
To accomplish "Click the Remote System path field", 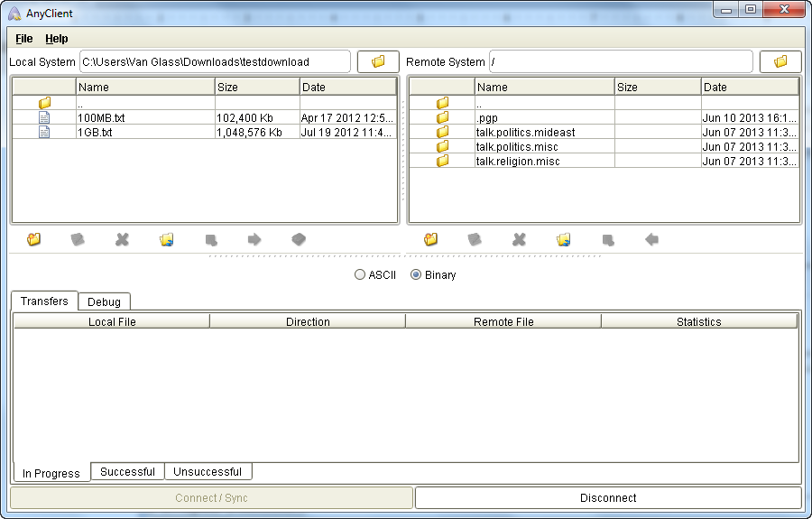I will [x=620, y=61].
